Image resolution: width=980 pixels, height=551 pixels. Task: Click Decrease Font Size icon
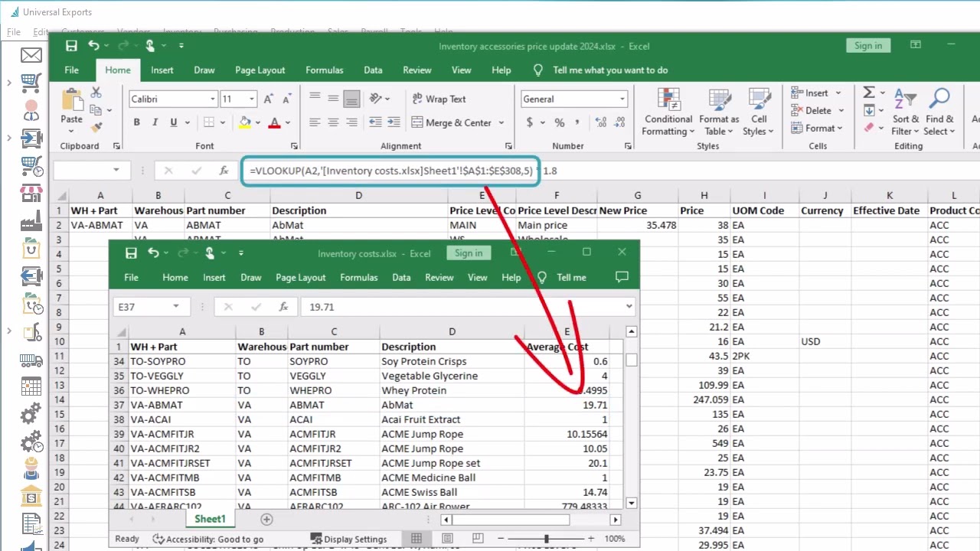click(x=286, y=99)
